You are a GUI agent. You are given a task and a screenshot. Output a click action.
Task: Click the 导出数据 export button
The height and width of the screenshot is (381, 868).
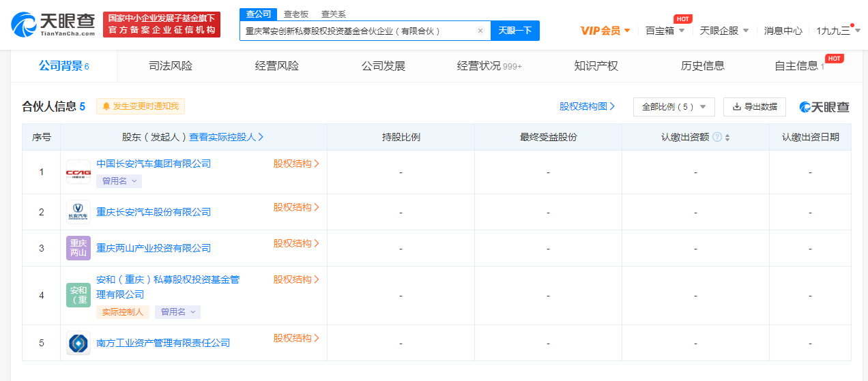click(754, 107)
